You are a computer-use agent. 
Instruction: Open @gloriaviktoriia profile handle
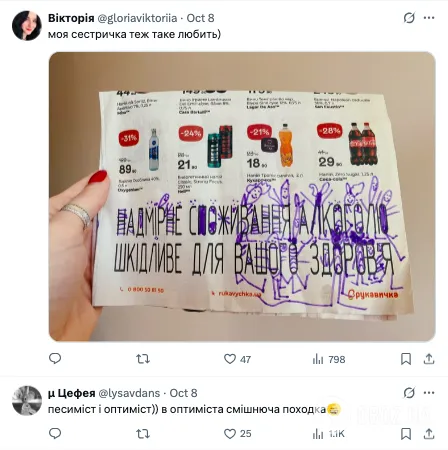[137, 18]
